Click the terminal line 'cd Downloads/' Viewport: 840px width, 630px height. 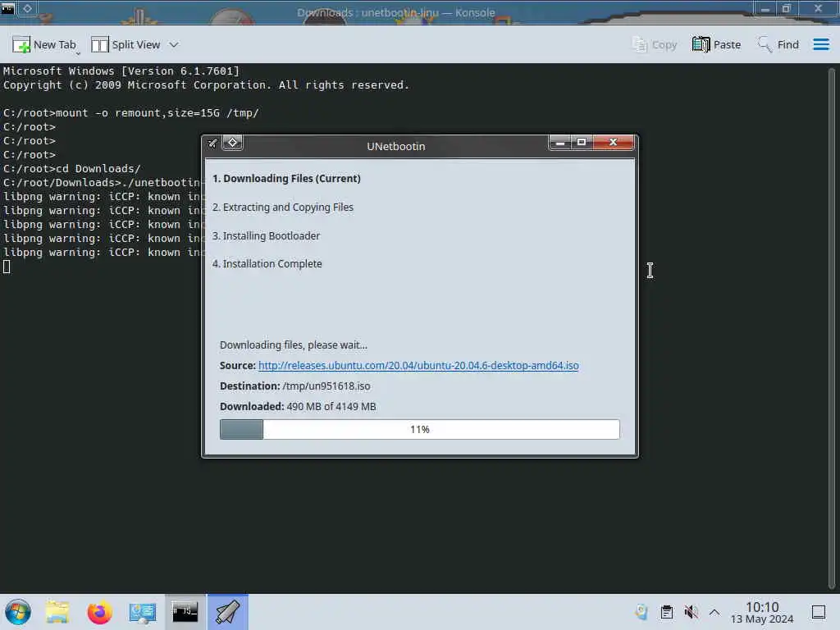[98, 169]
